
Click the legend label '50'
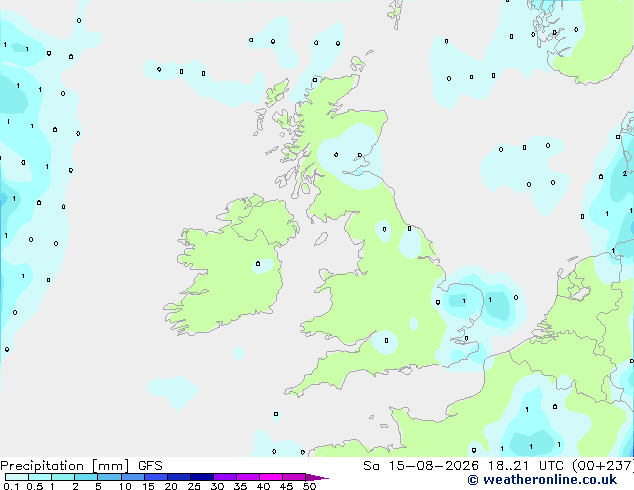click(309, 486)
